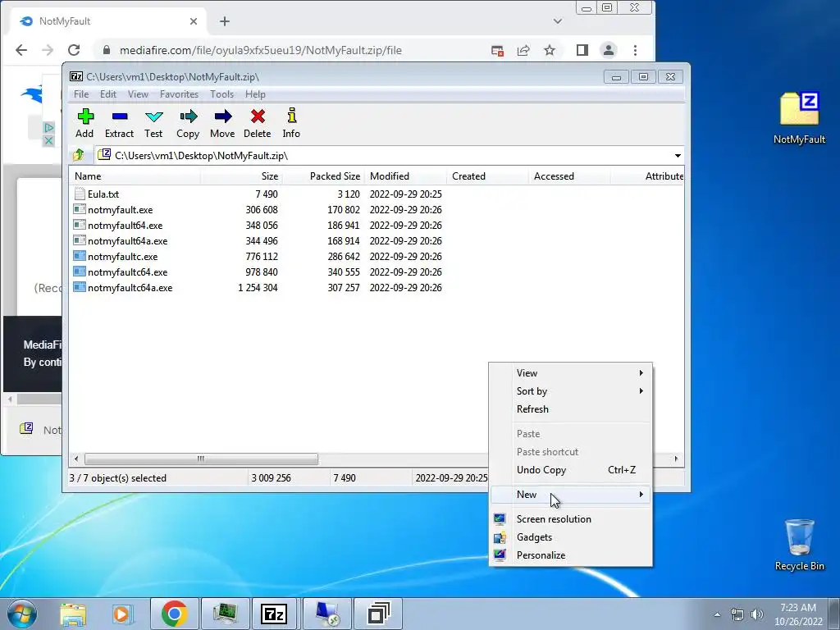This screenshot has height=630, width=840.
Task: Click the 7-Zip horizontal scrollbar thumb
Action: click(201, 459)
